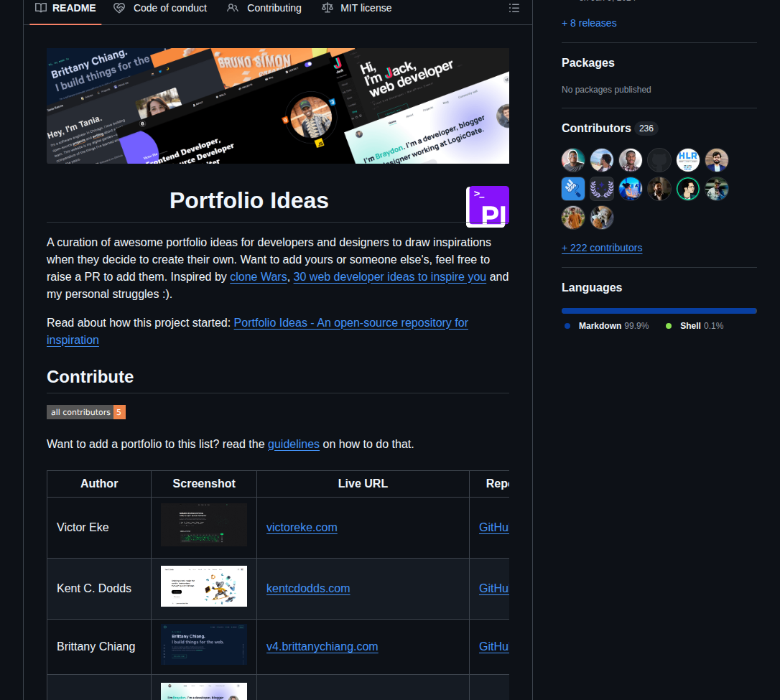780x700 pixels.
Task: Open Brittany Chiang's portfolio screenshot thumbnail
Action: pyautogui.click(x=204, y=645)
